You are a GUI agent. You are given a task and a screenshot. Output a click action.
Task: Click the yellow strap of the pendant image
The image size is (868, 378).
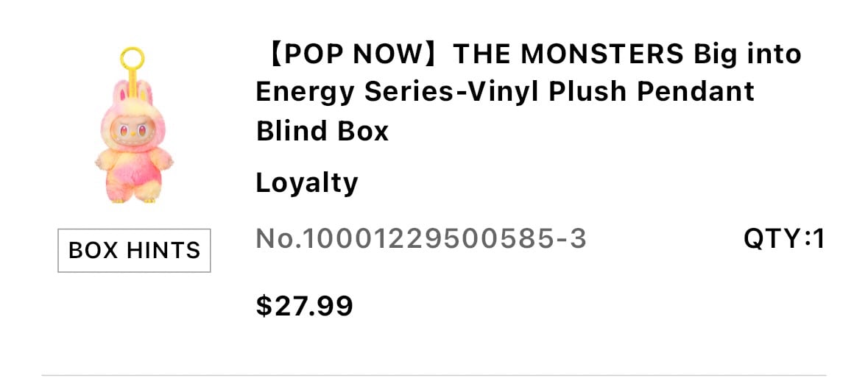pyautogui.click(x=133, y=82)
